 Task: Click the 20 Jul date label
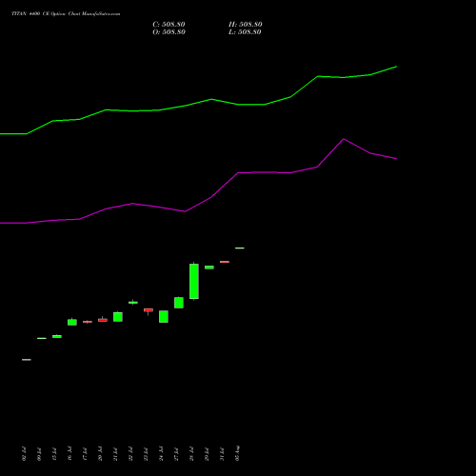100,454
